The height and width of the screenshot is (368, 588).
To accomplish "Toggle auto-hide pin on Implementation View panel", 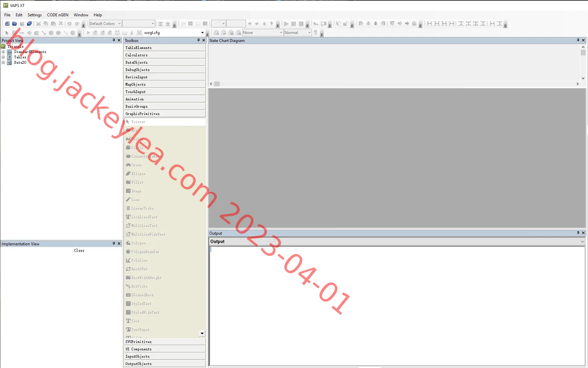I will click(x=114, y=244).
